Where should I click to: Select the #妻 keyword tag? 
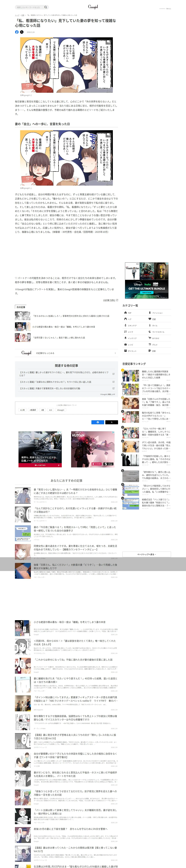[x=43, y=410]
